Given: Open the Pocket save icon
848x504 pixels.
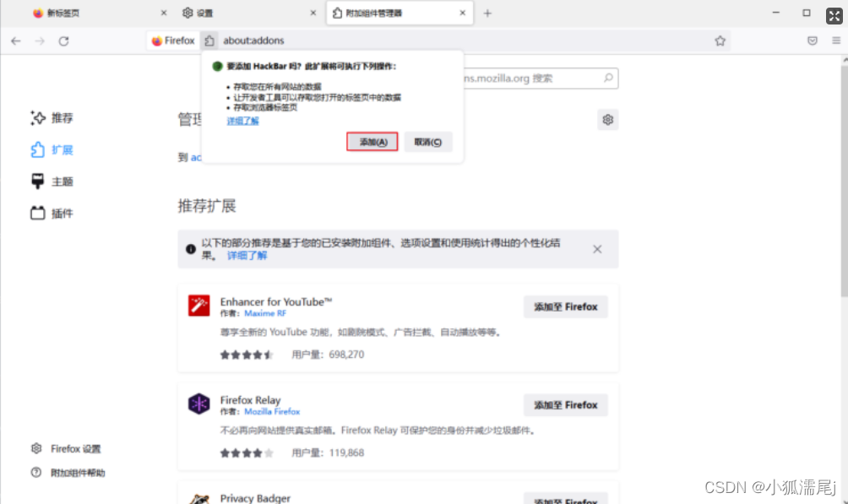Looking at the screenshot, I should coord(813,41).
